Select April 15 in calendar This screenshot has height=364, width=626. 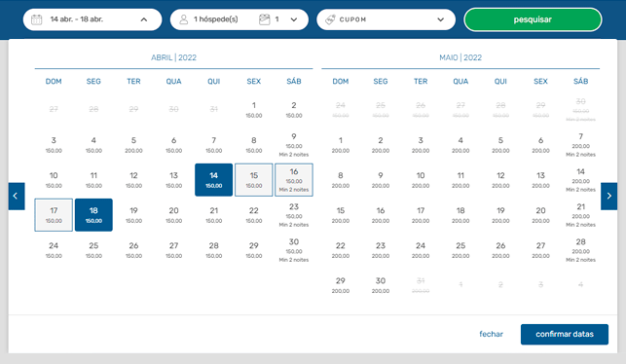[253, 180]
